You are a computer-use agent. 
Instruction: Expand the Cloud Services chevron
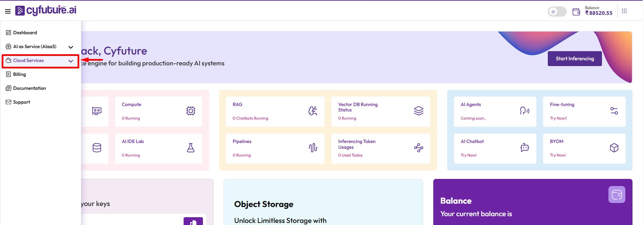point(71,61)
